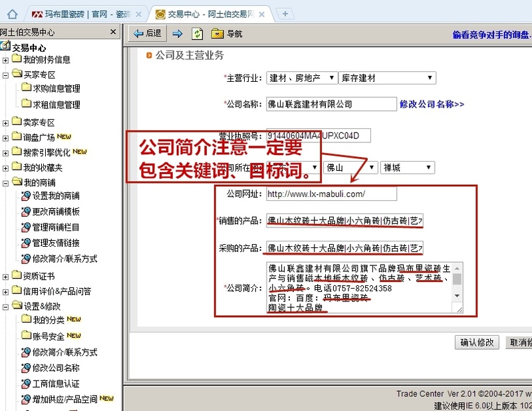The width and height of the screenshot is (532, 411).
Task: Open 更改商铺模板 in the sidebar
Action: click(x=56, y=211)
